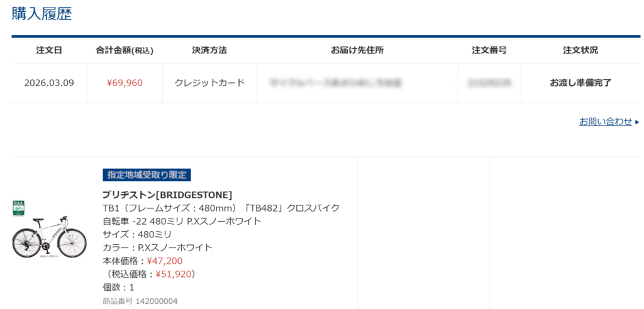Click the 注文日 column header

point(49,50)
